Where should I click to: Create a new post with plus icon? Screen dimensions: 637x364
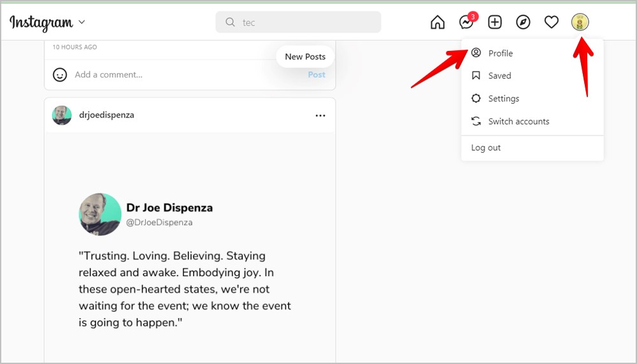[495, 22]
